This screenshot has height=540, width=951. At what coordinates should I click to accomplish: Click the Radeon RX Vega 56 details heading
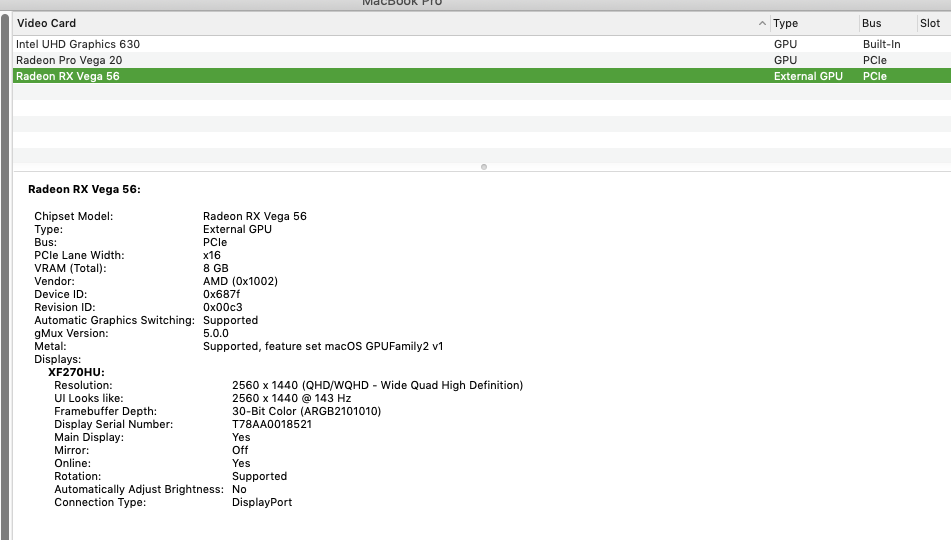click(84, 189)
